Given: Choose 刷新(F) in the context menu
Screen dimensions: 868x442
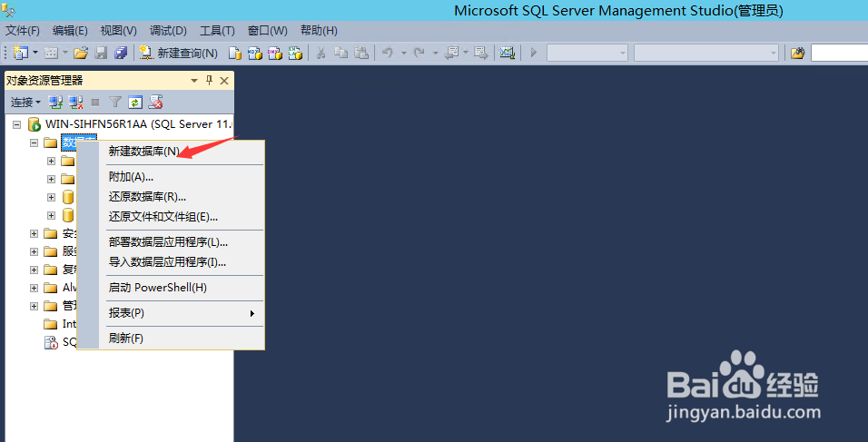Looking at the screenshot, I should pos(171,339).
